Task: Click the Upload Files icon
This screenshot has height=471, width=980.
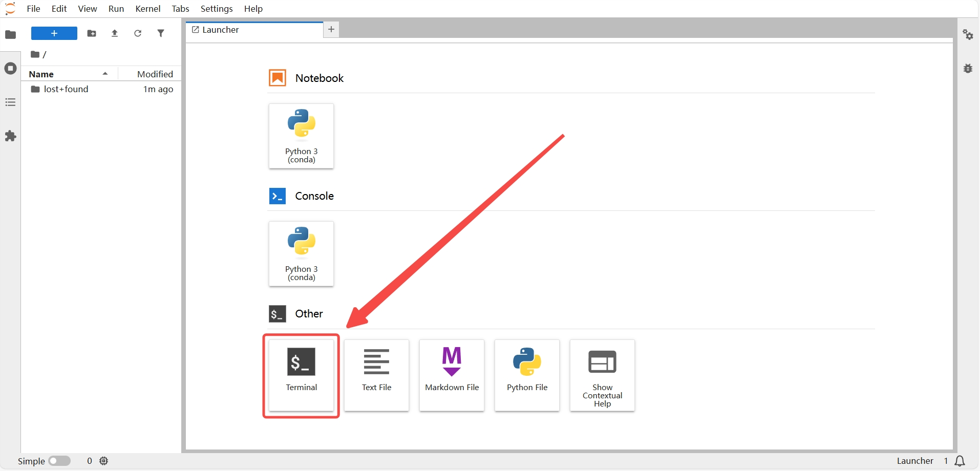Action: coord(115,33)
